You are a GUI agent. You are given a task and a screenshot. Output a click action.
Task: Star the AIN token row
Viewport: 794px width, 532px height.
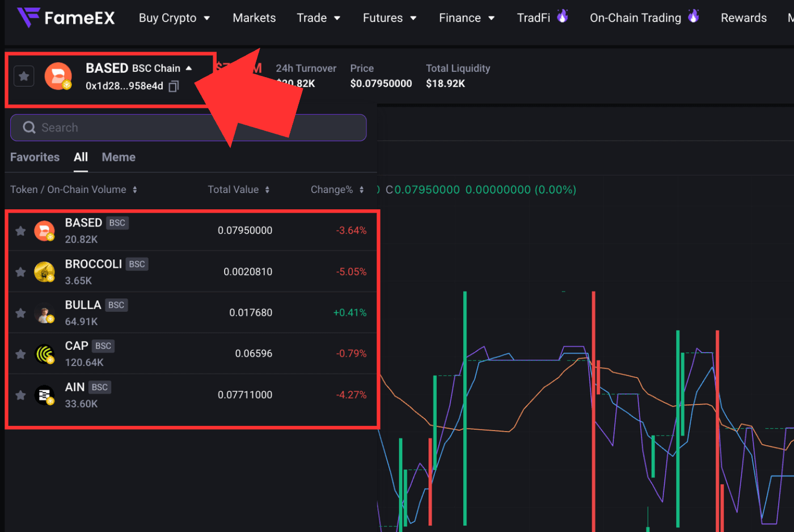click(x=20, y=395)
